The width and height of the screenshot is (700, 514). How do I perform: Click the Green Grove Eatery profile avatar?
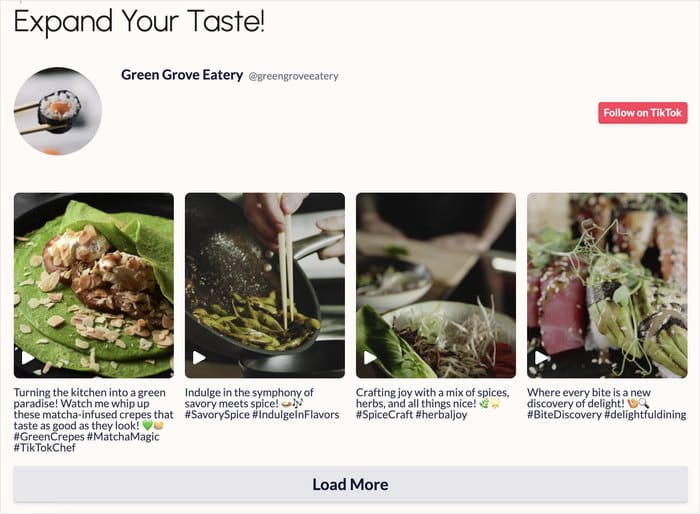point(58,111)
